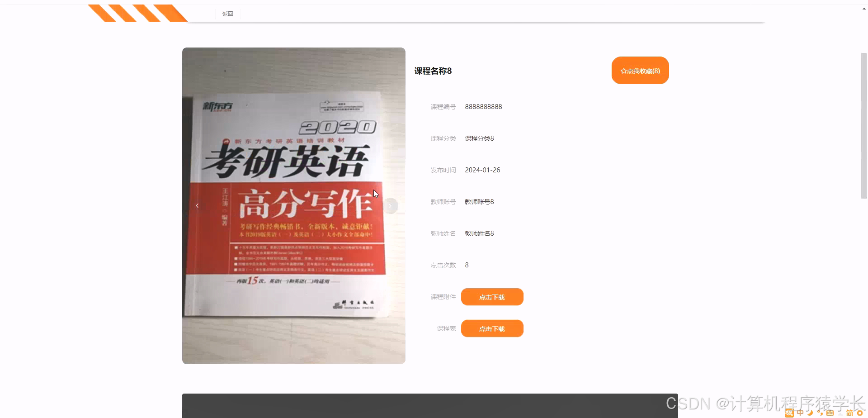The image size is (868, 418).
Task: Click the page vertical scrollbar thumb
Action: [x=864, y=126]
